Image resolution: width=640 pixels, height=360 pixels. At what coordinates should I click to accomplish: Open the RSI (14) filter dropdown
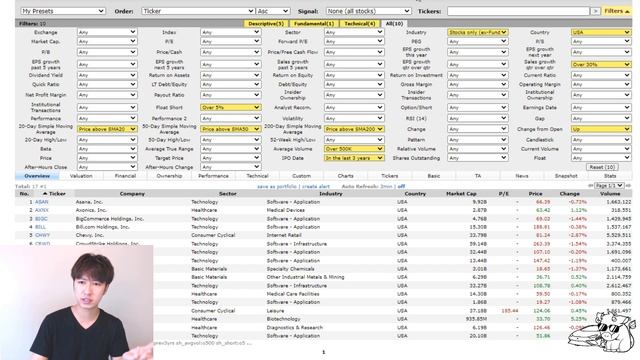pyautogui.click(x=478, y=118)
